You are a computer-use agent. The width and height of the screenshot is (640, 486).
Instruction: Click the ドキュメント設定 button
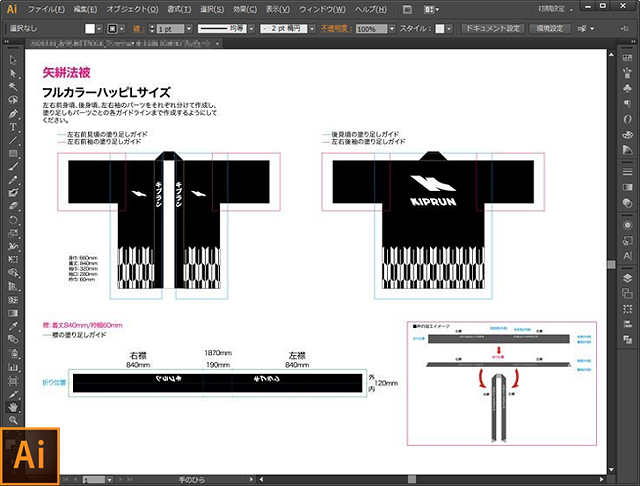(493, 29)
